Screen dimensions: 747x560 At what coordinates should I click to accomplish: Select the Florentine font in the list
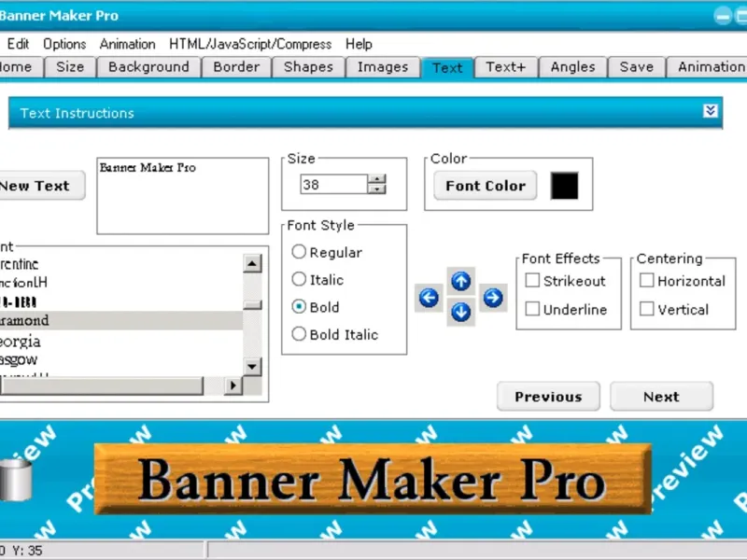121,264
